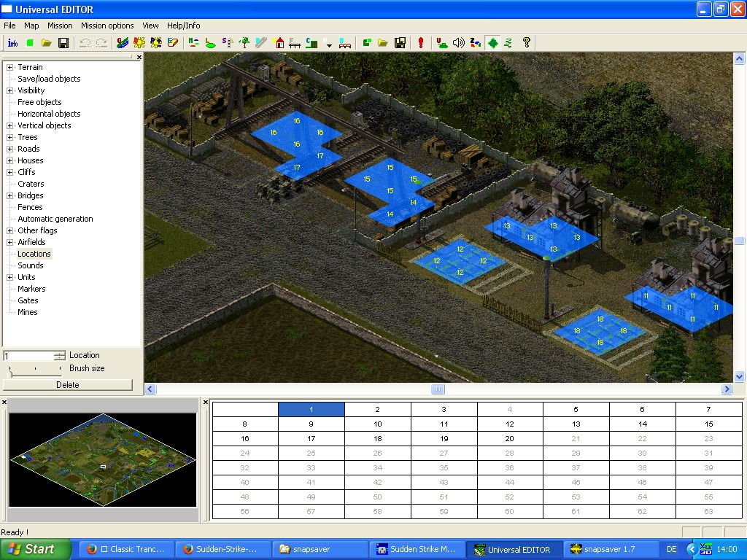747x560 pixels.
Task: Click the first open-folder toolbar icon
Action: pos(46,43)
